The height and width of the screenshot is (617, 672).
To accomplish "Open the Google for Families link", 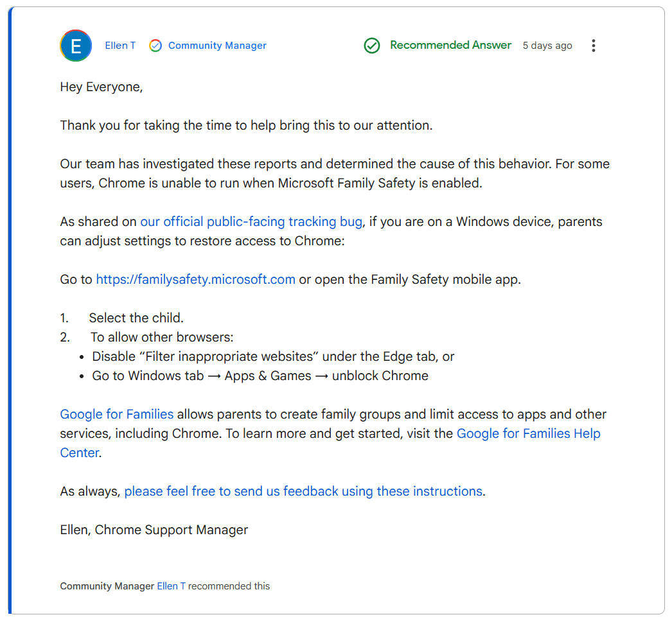I will (116, 414).
